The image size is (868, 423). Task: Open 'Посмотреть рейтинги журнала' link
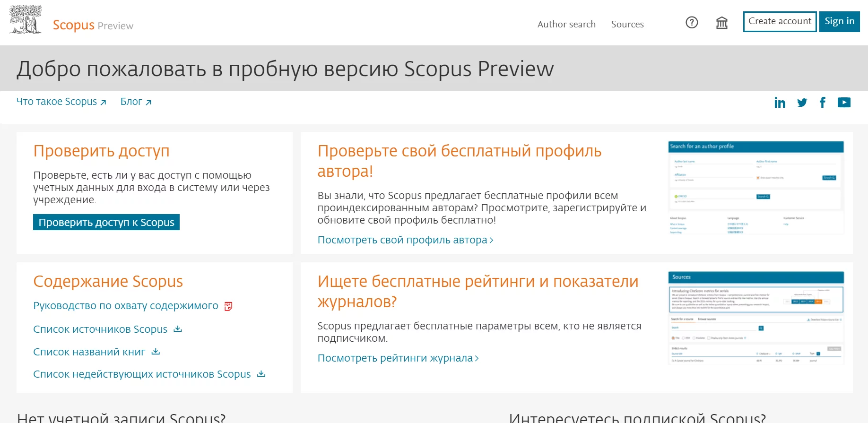tap(399, 358)
